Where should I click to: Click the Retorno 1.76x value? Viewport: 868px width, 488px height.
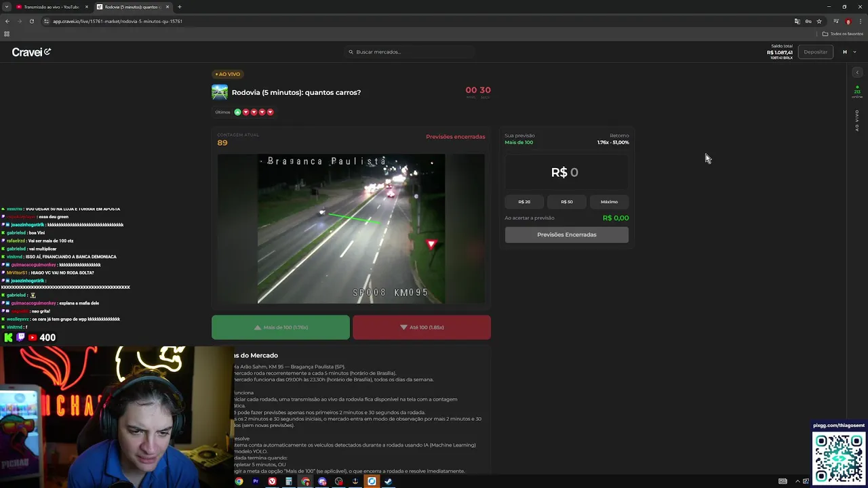tap(613, 142)
